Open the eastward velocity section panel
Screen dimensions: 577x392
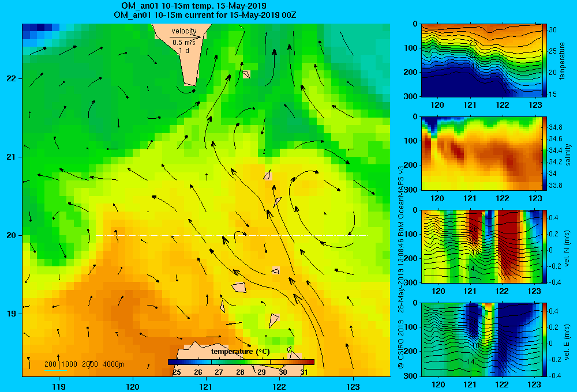pos(482,340)
